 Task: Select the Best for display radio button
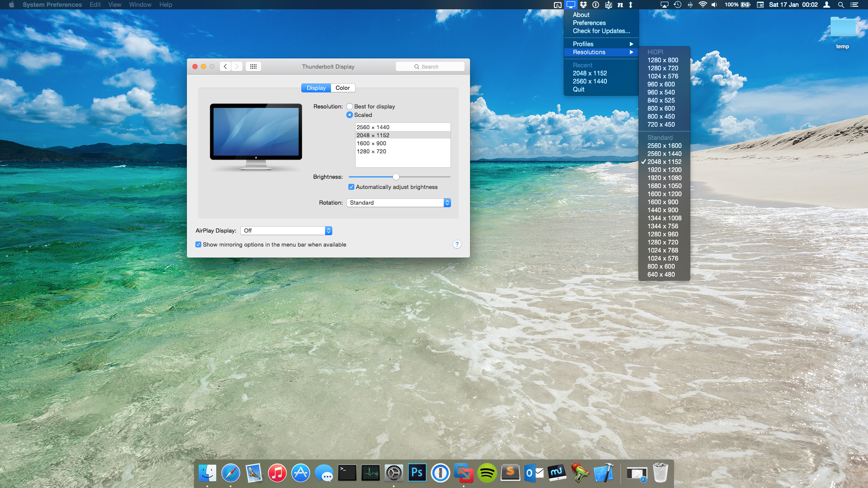(350, 106)
